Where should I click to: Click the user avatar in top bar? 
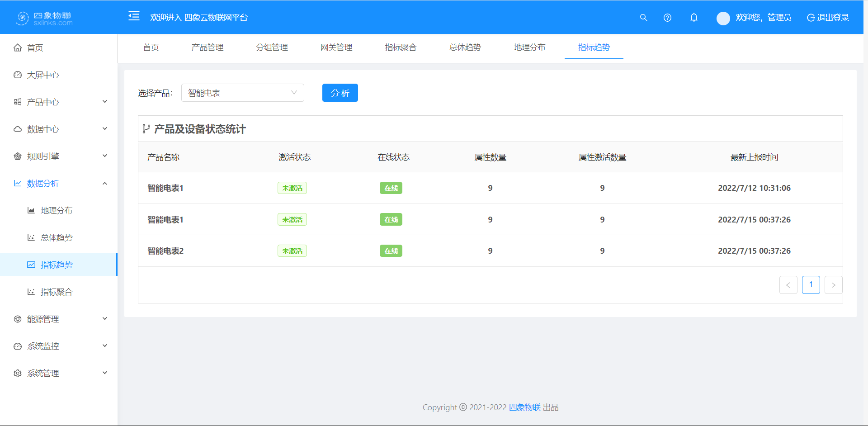723,18
